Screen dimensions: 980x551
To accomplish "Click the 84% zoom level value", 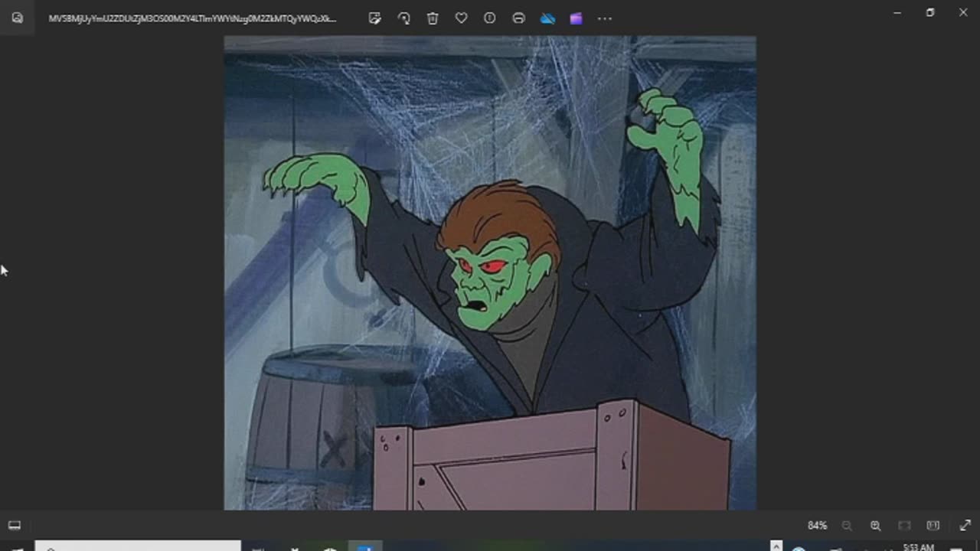I will (817, 526).
